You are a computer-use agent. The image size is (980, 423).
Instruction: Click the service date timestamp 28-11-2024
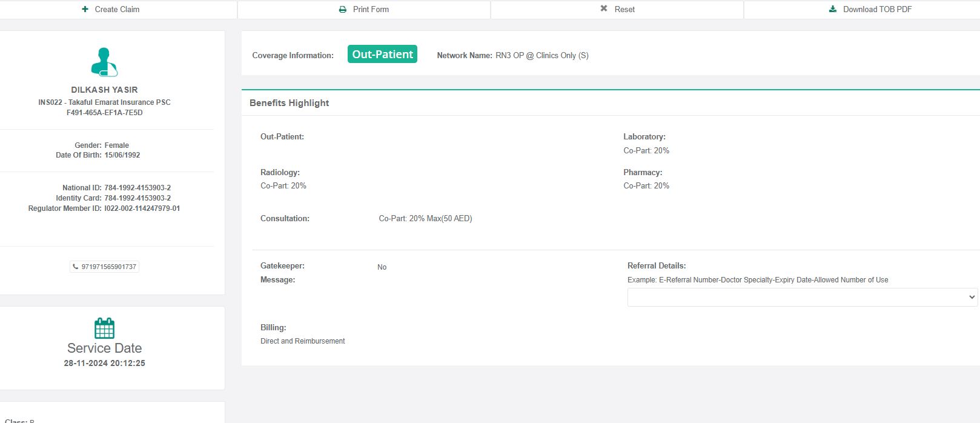(x=104, y=363)
